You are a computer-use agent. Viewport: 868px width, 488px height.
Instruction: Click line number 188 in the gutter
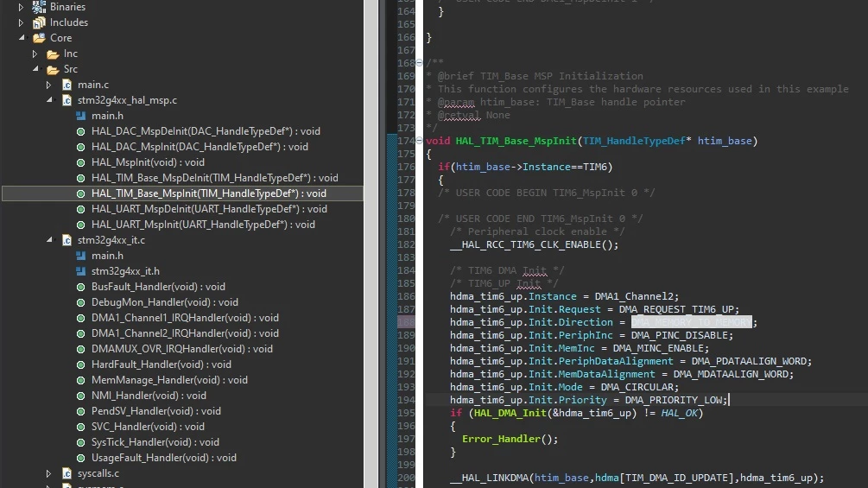(x=406, y=322)
